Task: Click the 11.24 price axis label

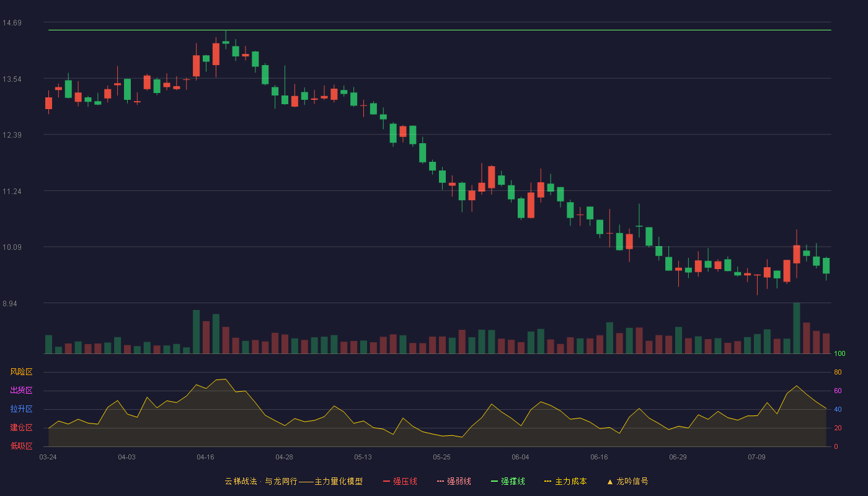Action: coord(12,192)
